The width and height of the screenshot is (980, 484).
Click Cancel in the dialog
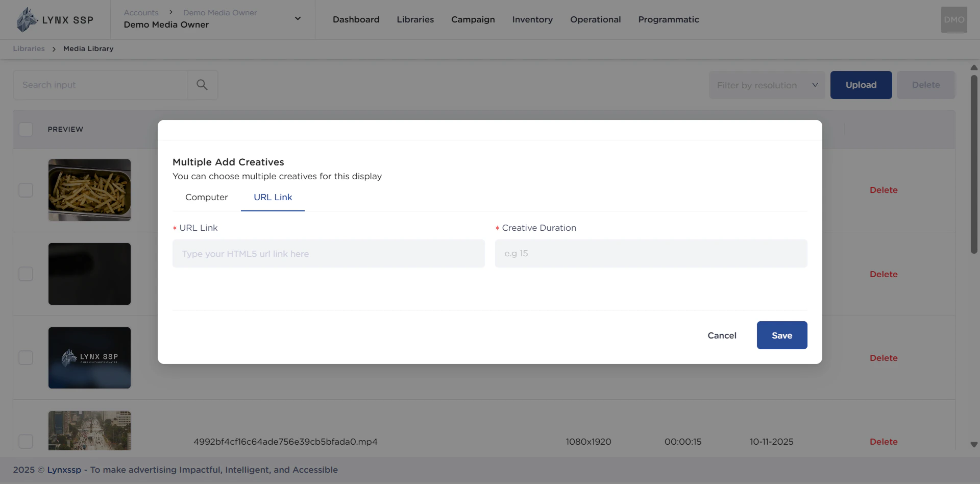pos(722,335)
